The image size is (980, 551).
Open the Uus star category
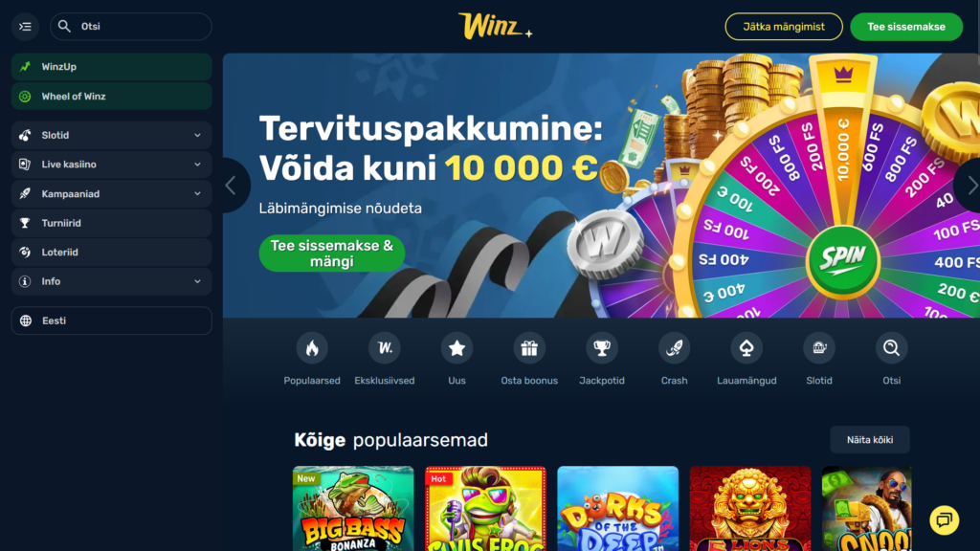coord(457,348)
